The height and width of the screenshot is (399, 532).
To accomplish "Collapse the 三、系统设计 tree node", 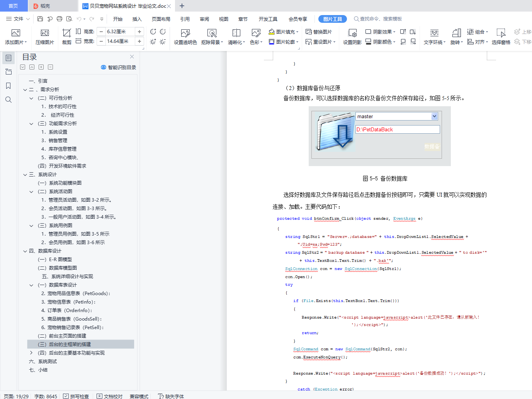I will (x=25, y=175).
